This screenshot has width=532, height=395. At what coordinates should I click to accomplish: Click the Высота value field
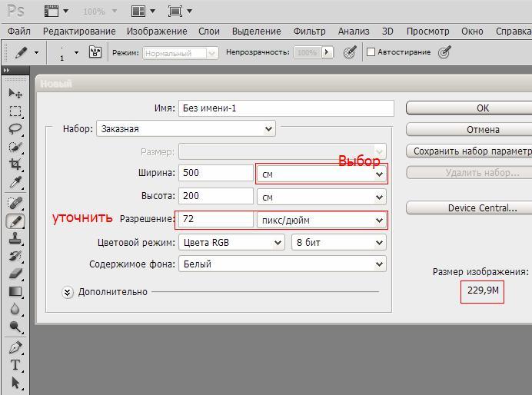[x=216, y=196]
